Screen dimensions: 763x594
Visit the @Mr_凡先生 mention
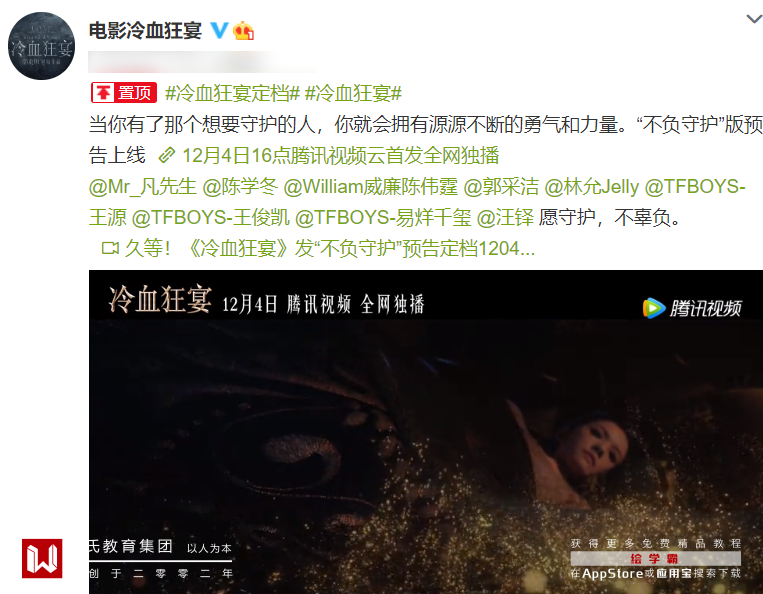point(143,187)
